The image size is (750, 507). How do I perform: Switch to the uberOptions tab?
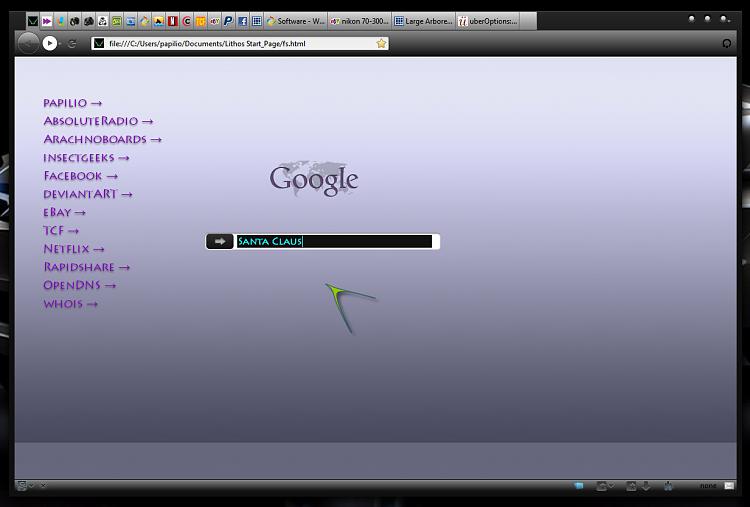488,21
